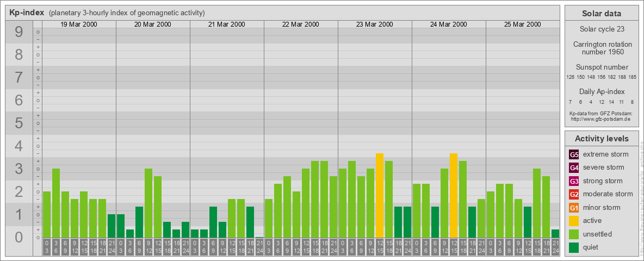Click sunspot value 188

622,77
